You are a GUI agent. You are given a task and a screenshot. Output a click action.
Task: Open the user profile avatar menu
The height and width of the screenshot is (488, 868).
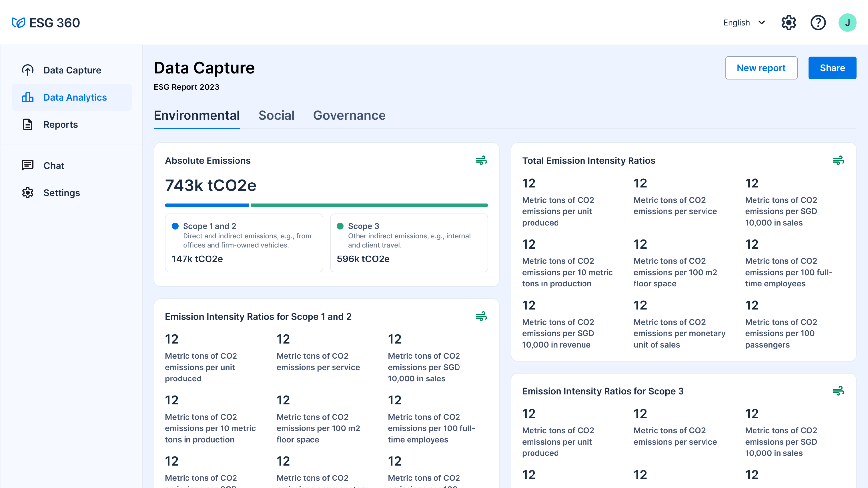click(848, 22)
